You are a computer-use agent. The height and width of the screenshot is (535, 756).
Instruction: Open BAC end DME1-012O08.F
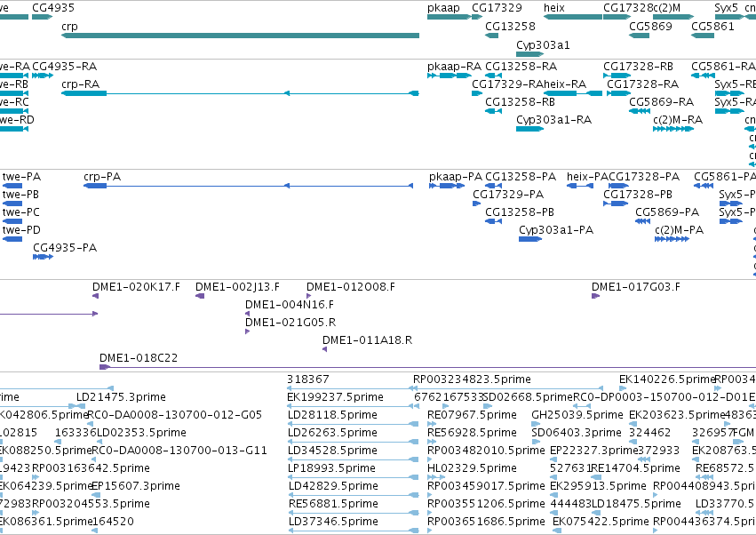[x=308, y=296]
